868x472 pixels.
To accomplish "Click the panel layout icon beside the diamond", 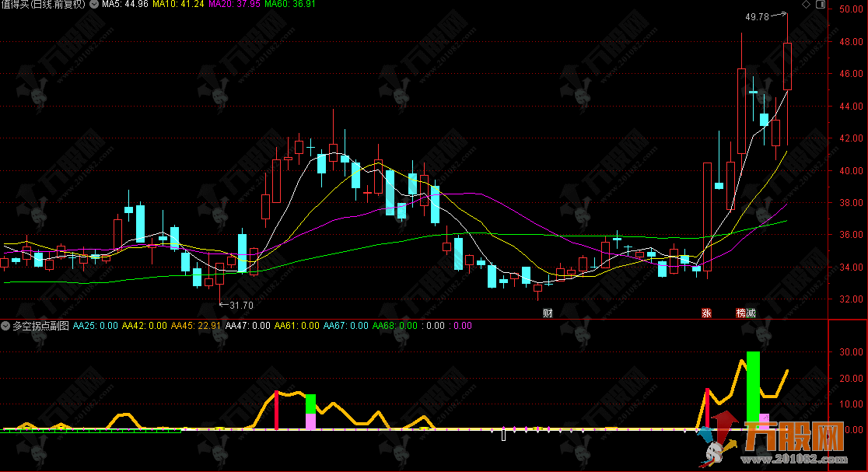I will click(821, 5).
